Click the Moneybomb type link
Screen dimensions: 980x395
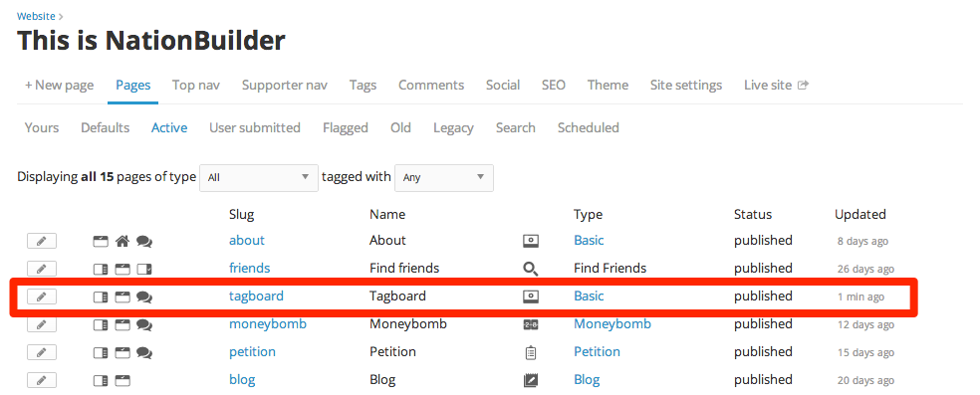[x=612, y=324]
